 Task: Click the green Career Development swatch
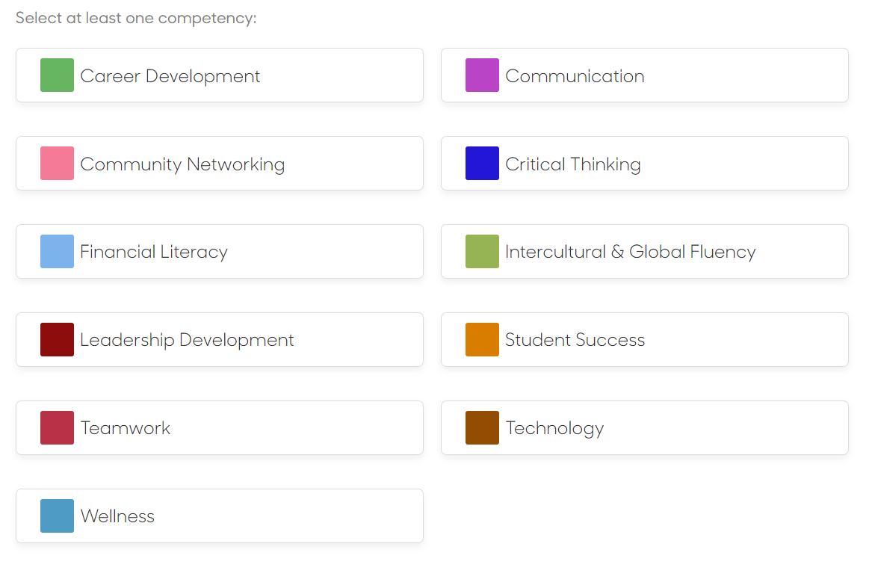[x=58, y=75]
